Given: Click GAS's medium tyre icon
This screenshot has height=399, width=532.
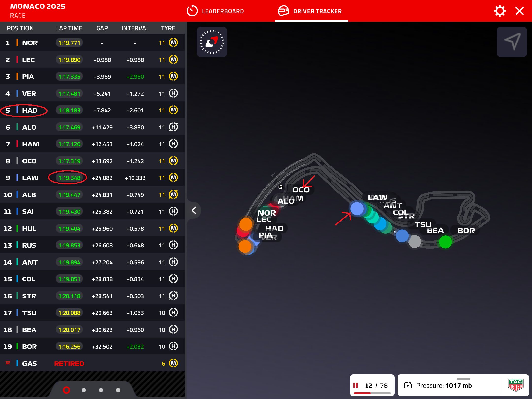Looking at the screenshot, I should click(173, 363).
